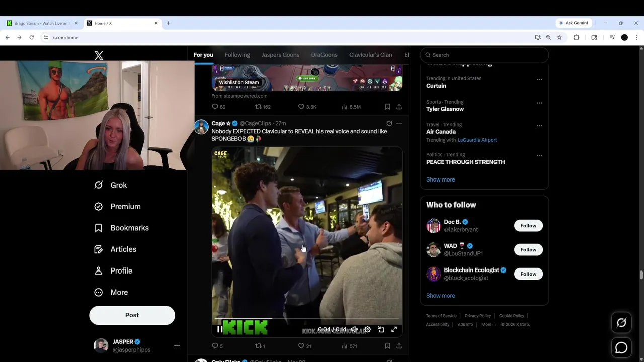Open the browser Extensions puzzle icon
644x362 pixels.
[577, 37]
